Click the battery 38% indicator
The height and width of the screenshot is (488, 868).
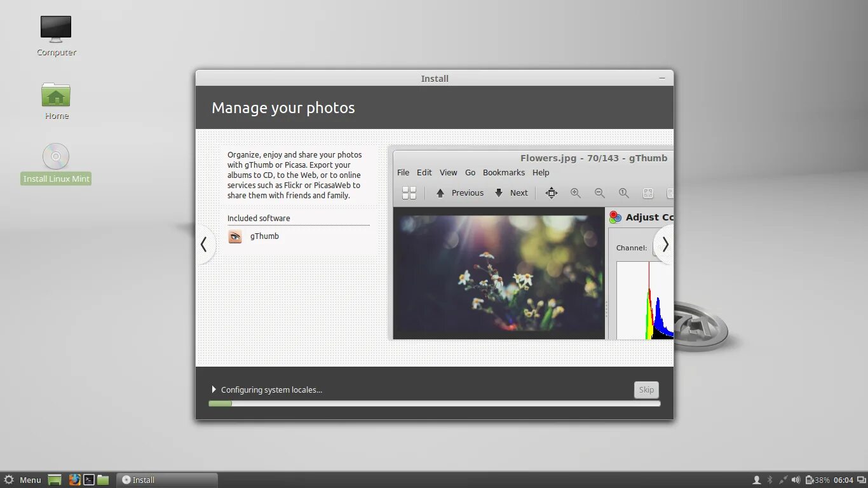[x=817, y=480]
